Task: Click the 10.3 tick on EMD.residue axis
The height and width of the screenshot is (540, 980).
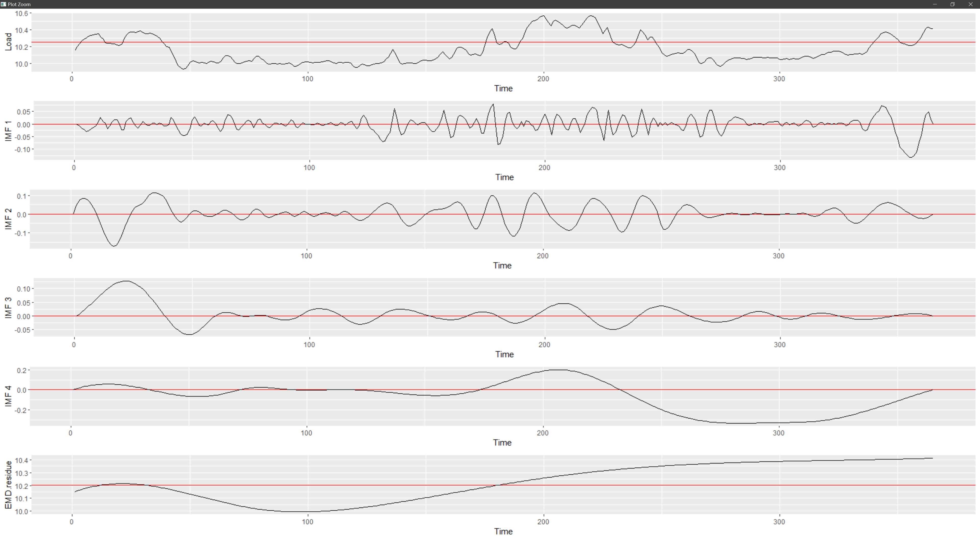Action: click(x=21, y=473)
